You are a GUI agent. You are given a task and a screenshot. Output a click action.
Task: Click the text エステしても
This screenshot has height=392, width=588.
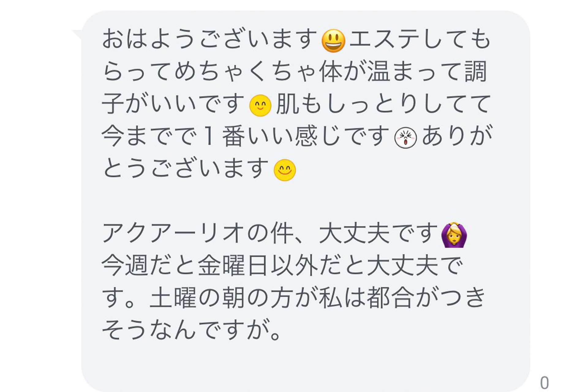[420, 39]
